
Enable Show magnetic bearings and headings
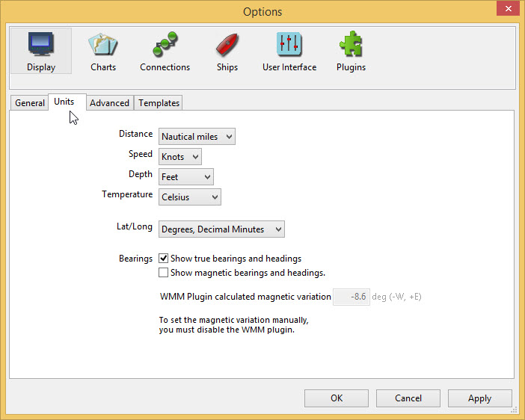pos(164,273)
